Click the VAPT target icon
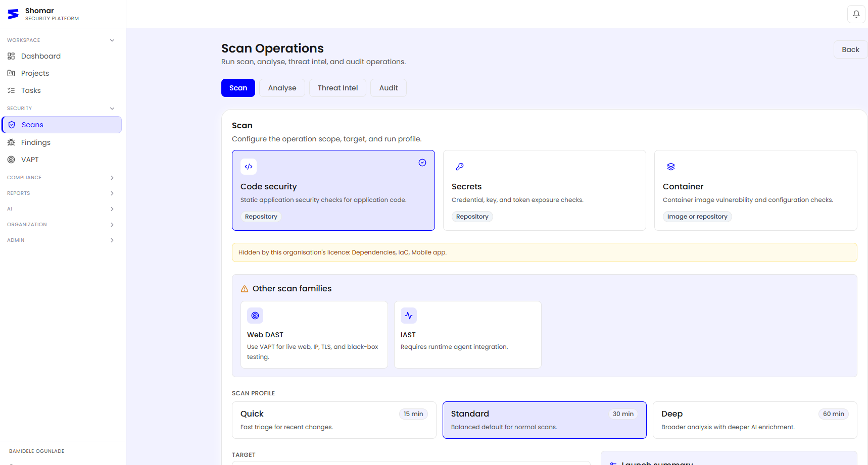 point(11,160)
